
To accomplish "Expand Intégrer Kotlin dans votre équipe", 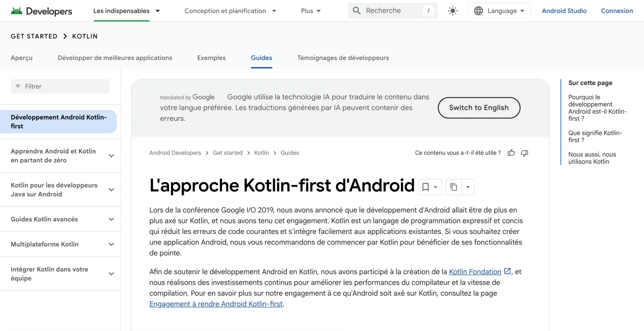I will point(111,274).
